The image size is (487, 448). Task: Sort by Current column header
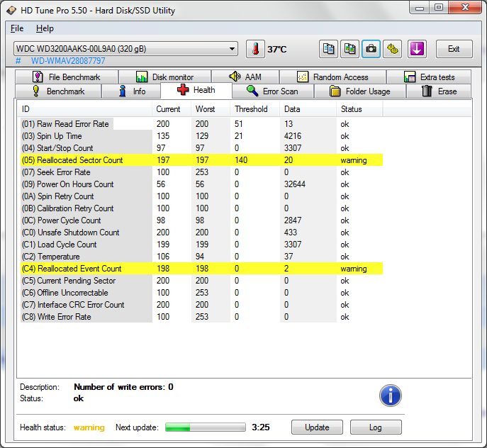pyautogui.click(x=172, y=109)
